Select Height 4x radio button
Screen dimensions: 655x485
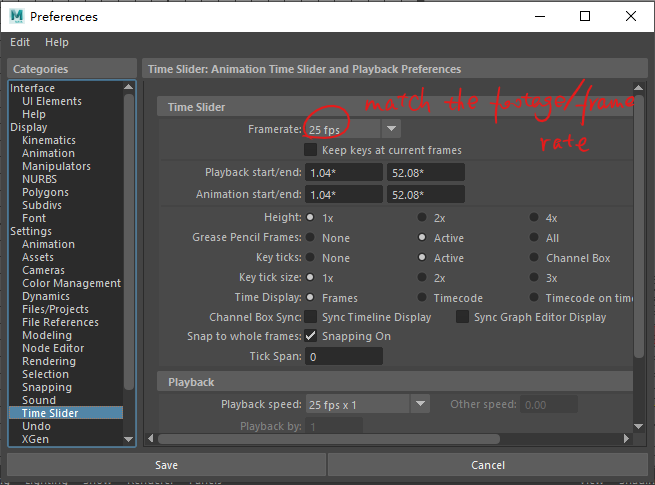click(534, 217)
